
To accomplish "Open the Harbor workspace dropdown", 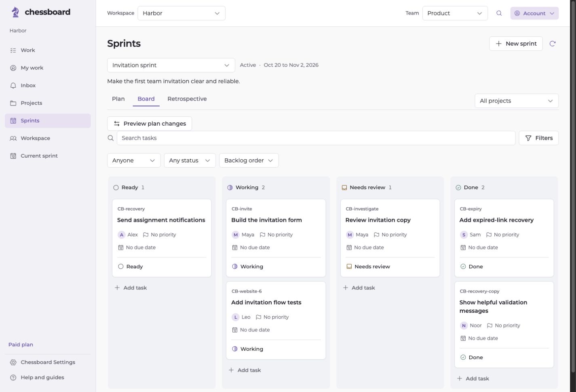I will pyautogui.click(x=181, y=13).
